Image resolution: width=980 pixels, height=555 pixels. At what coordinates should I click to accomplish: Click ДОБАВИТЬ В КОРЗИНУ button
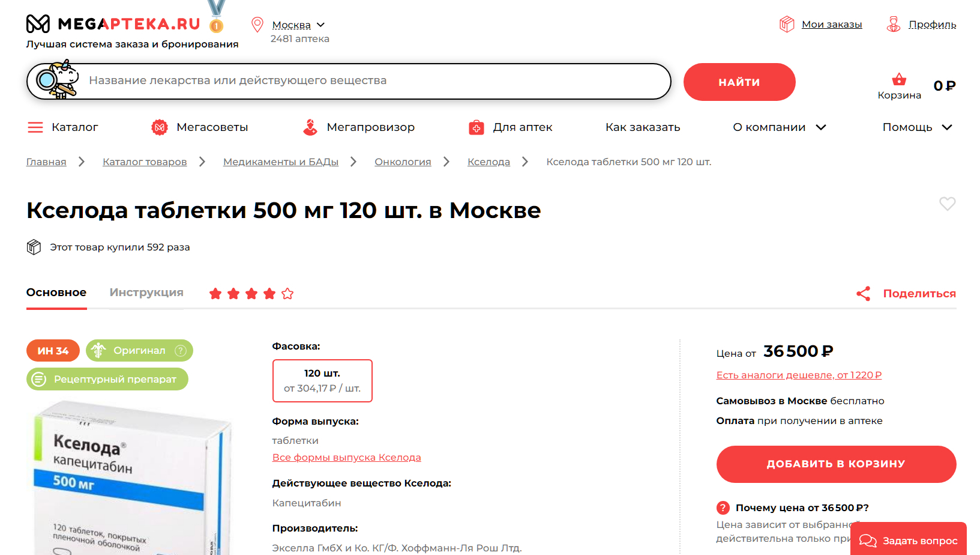(836, 464)
